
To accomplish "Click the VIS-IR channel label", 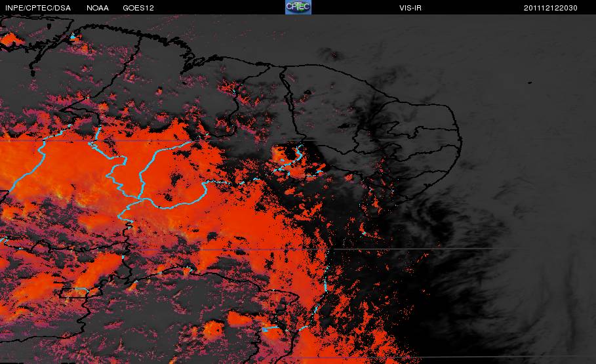I will 410,8.
